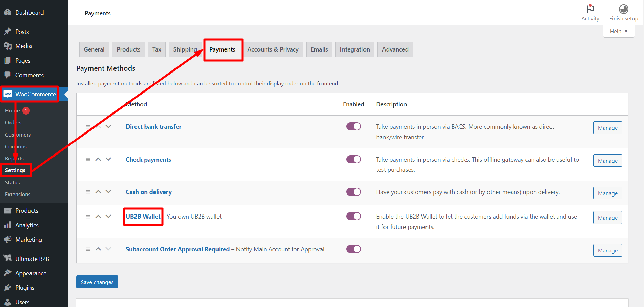Manage Subaccount Order Approval Required settings
644x307 pixels.
coord(607,250)
